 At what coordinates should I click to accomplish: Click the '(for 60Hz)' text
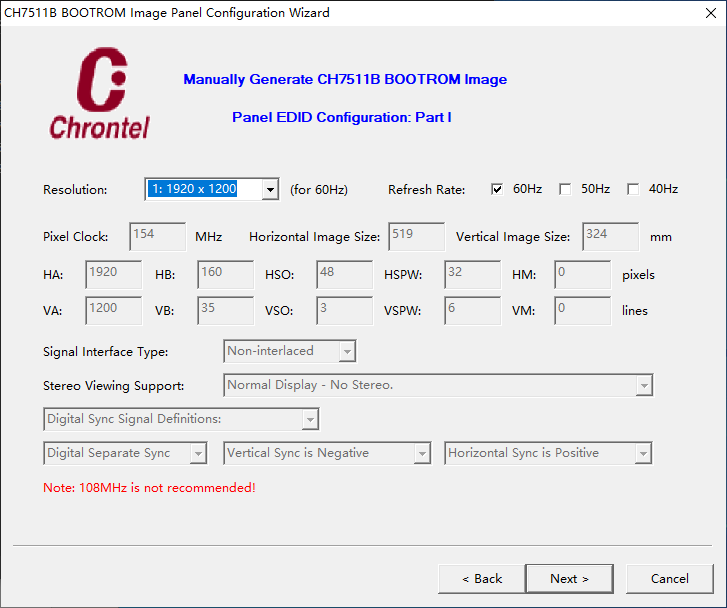tap(319, 190)
